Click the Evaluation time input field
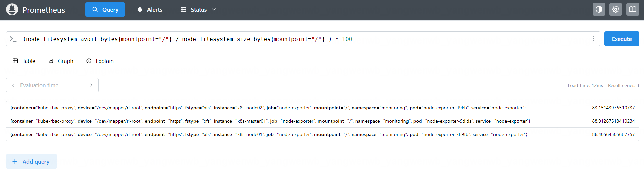 [52, 85]
